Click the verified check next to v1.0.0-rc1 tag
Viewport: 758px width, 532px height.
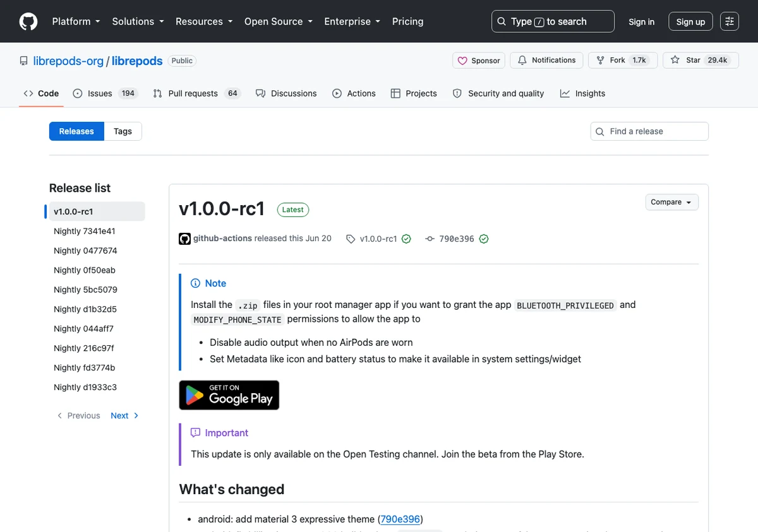coord(406,239)
